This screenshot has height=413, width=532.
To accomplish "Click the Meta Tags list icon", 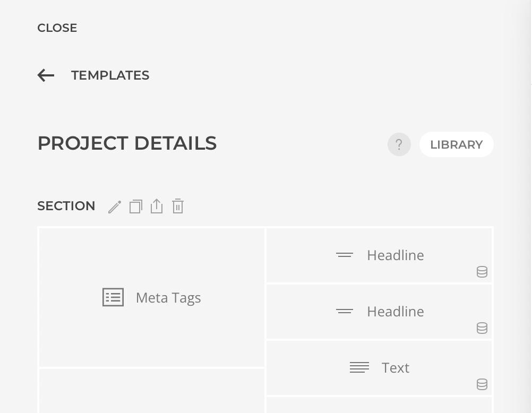I will click(x=113, y=298).
